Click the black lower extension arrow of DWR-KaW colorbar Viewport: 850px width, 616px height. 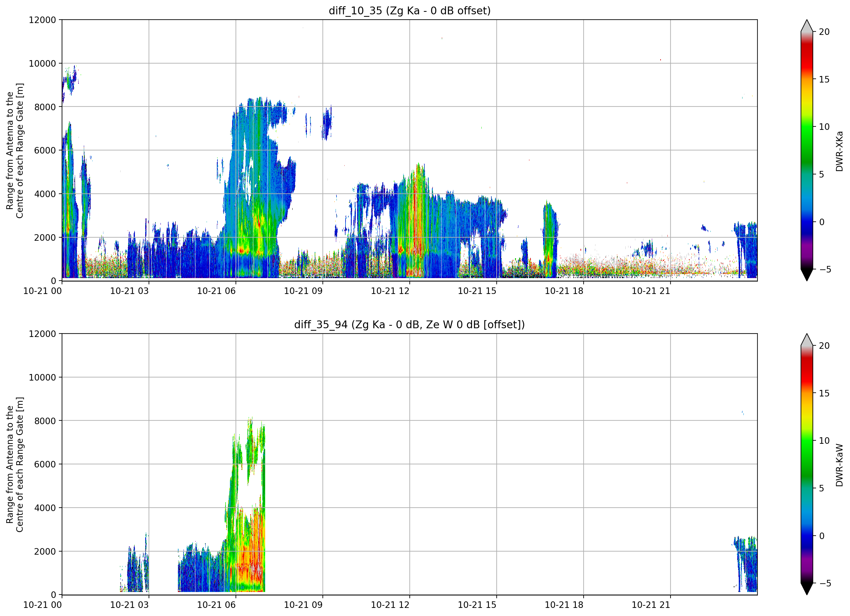pos(807,589)
